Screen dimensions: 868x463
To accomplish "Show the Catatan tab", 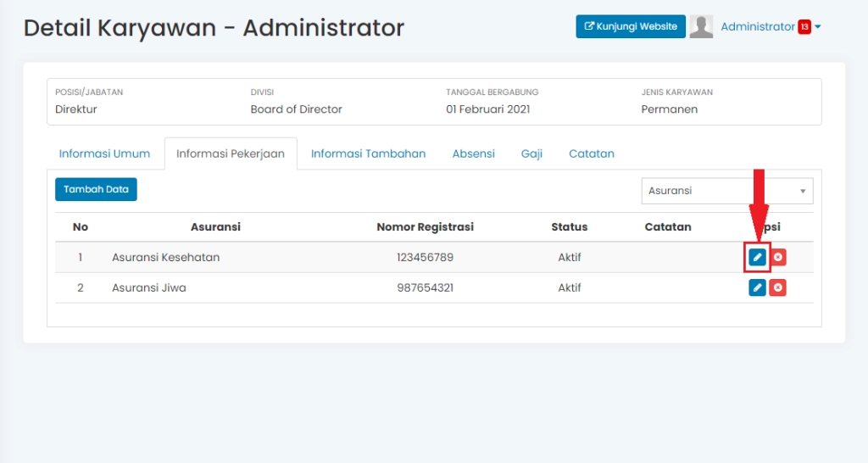I will tap(591, 153).
